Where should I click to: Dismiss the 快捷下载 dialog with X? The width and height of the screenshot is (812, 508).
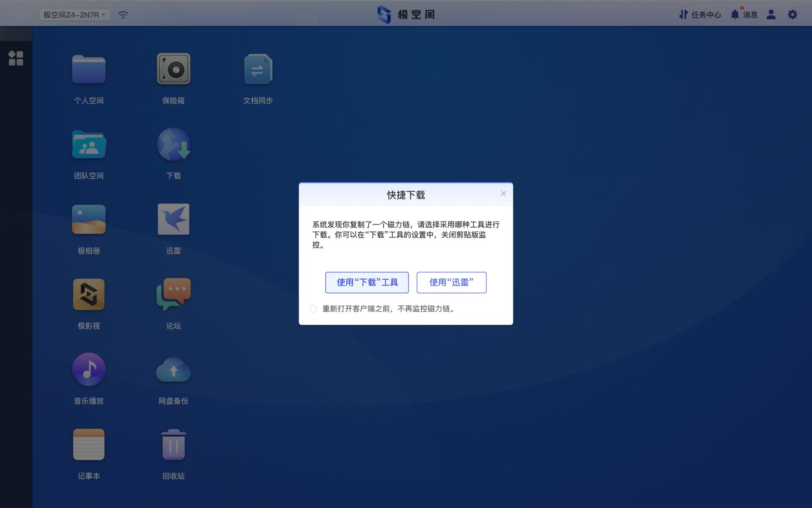pyautogui.click(x=503, y=193)
